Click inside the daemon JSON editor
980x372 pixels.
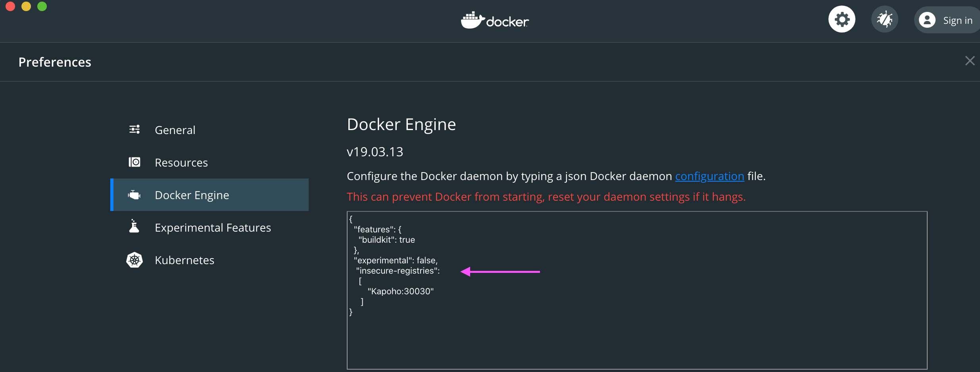(637, 290)
